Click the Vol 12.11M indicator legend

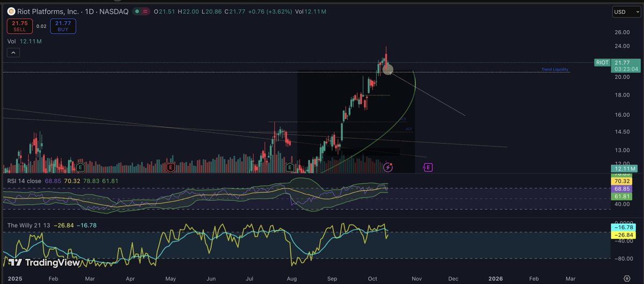pos(25,41)
